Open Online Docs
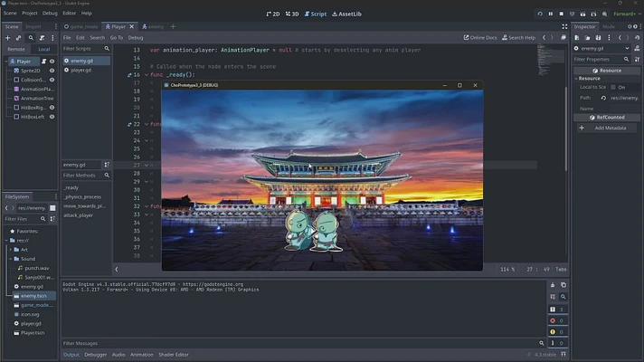 click(x=480, y=38)
